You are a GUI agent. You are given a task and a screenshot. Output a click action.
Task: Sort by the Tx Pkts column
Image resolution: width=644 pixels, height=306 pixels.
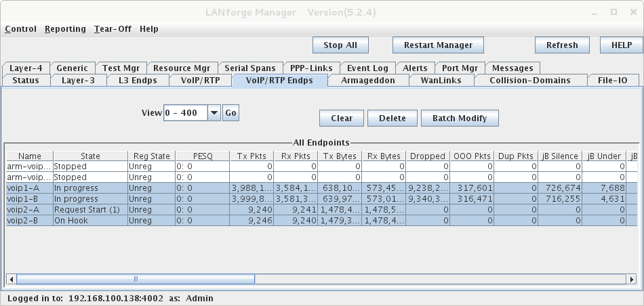[x=251, y=156]
